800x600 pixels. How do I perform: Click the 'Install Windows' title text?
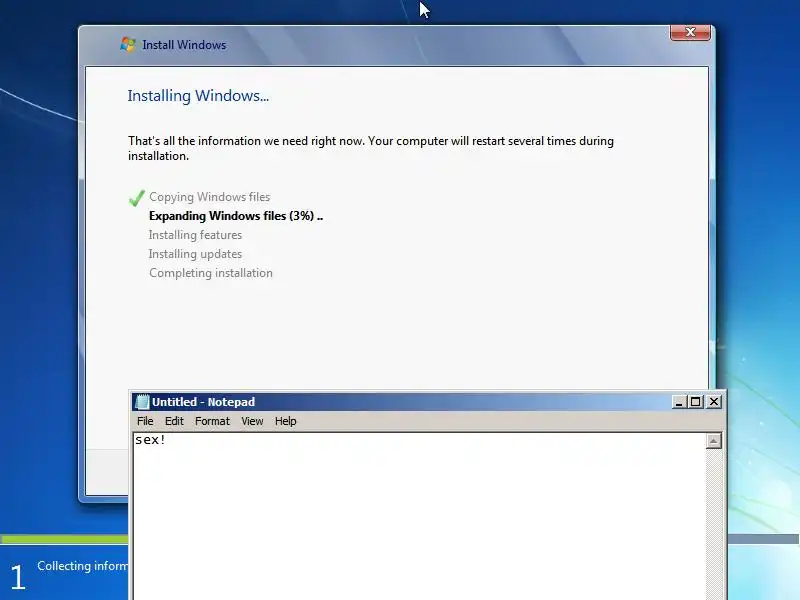point(184,45)
